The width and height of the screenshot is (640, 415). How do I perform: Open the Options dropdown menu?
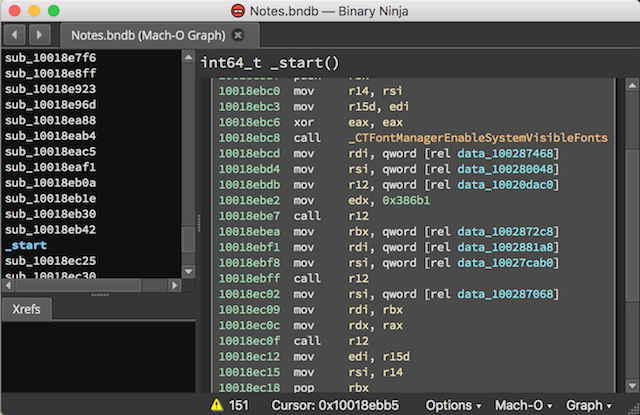coord(453,405)
